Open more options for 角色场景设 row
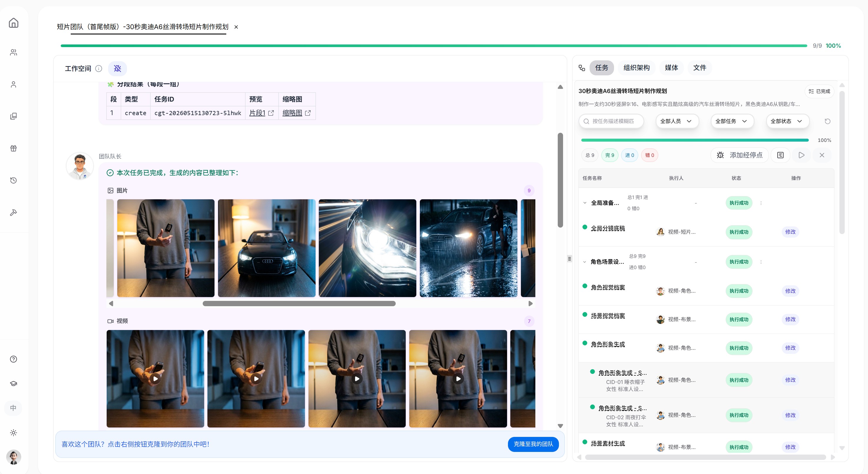The height and width of the screenshot is (474, 868). coord(761,262)
